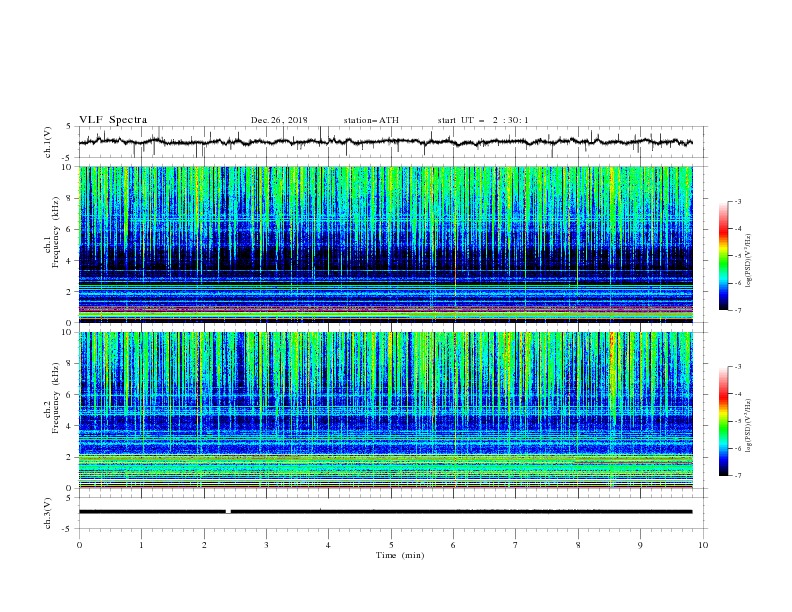
Task: Click the "start UT = 2 :30: 1" text
Action: point(483,120)
